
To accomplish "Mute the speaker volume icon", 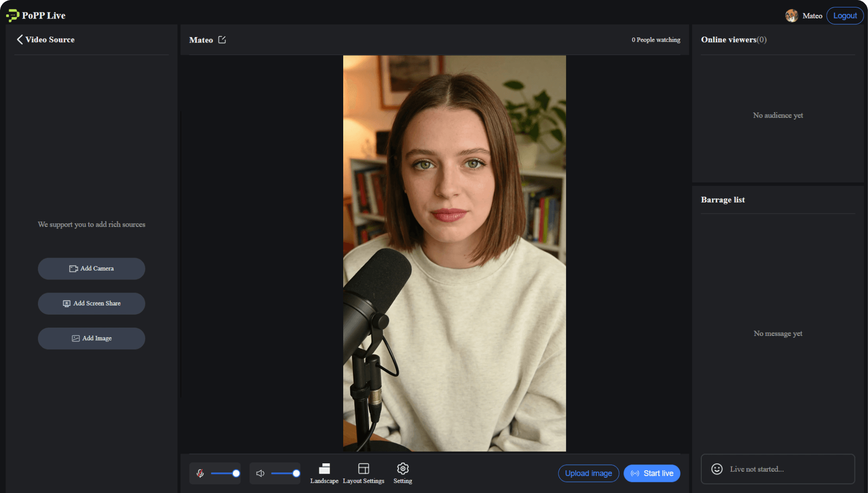I will (260, 473).
